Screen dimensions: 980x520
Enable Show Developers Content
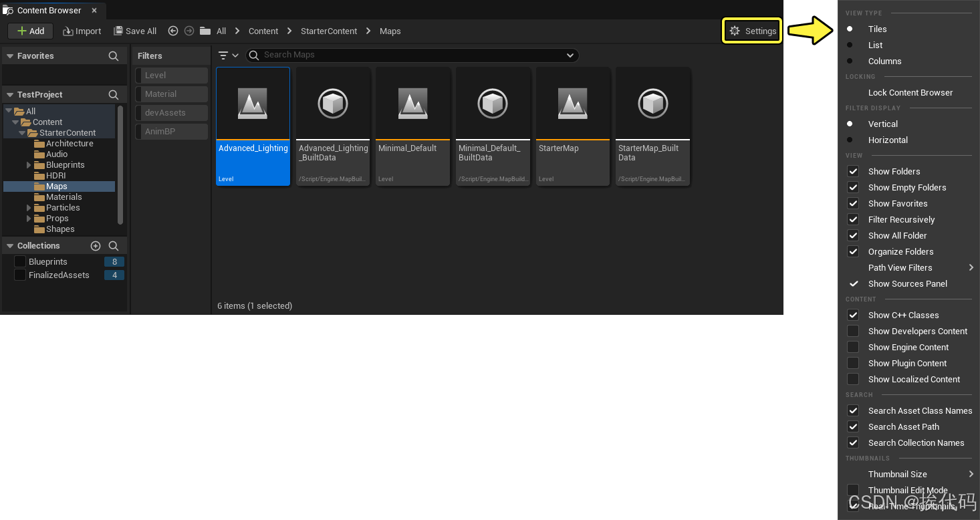[x=853, y=332]
